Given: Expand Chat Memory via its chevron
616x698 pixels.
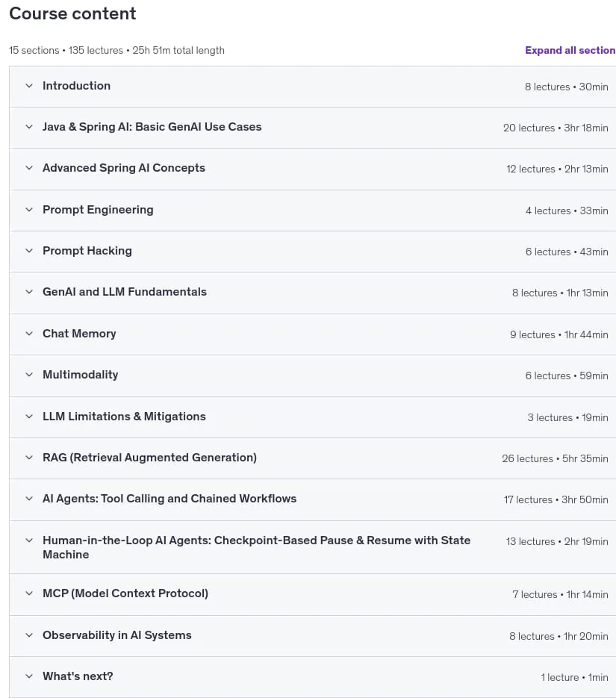Looking at the screenshot, I should pos(29,334).
